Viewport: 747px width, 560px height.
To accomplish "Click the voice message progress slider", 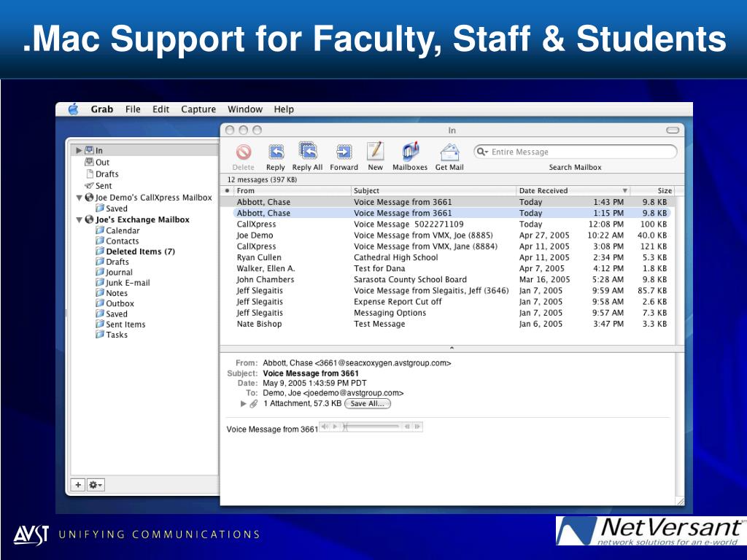I will pyautogui.click(x=371, y=427).
